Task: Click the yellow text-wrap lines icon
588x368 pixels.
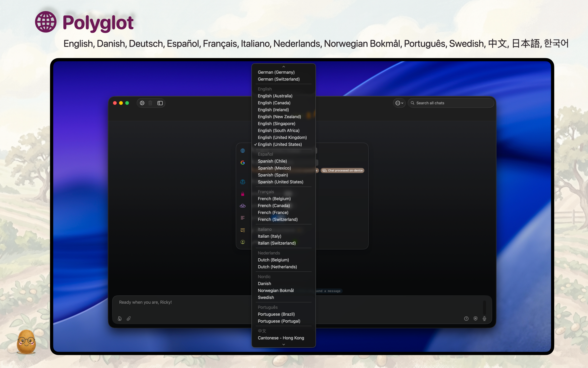Action: 243,230
